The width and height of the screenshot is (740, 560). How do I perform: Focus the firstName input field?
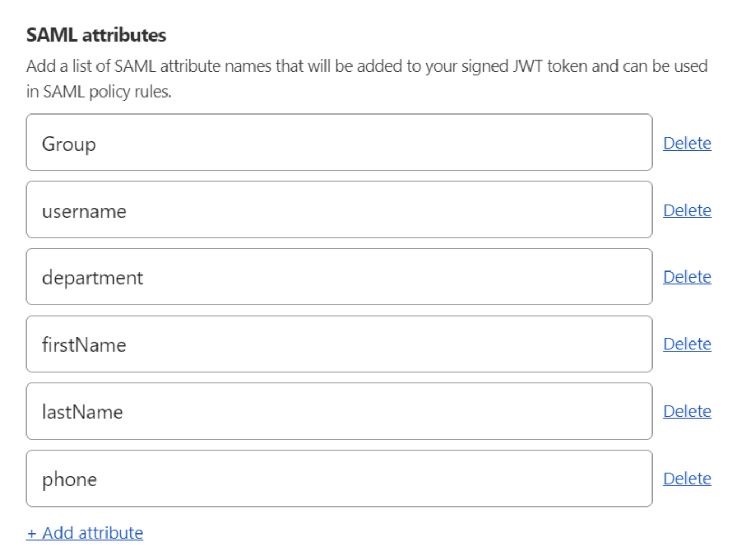[x=339, y=344]
